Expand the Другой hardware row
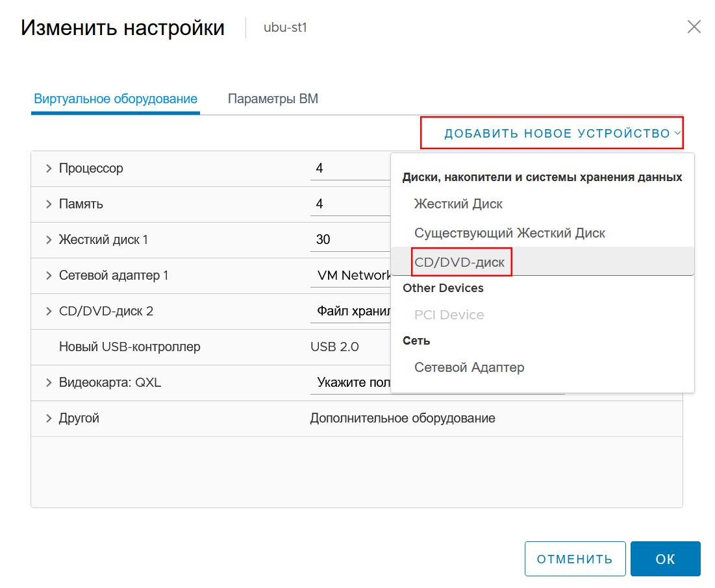This screenshot has width=715, height=588. (49, 419)
